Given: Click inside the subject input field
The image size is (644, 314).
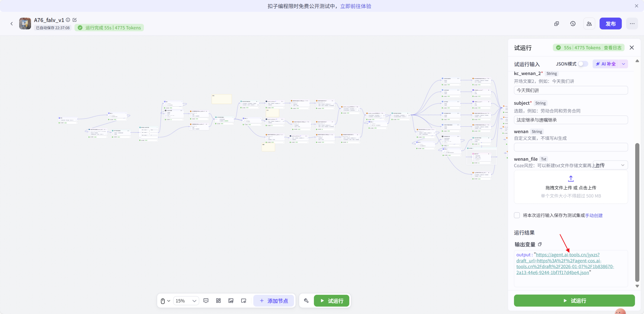Looking at the screenshot, I should (x=571, y=120).
